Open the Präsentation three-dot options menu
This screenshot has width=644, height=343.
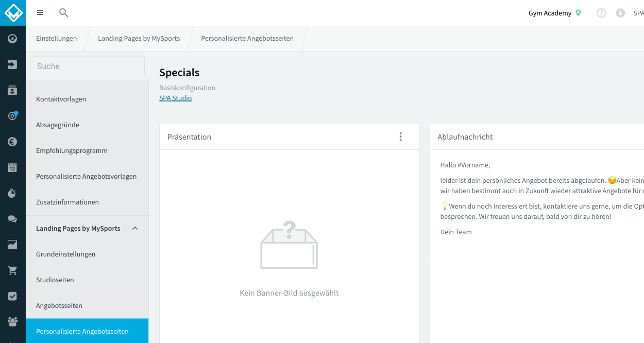(401, 136)
